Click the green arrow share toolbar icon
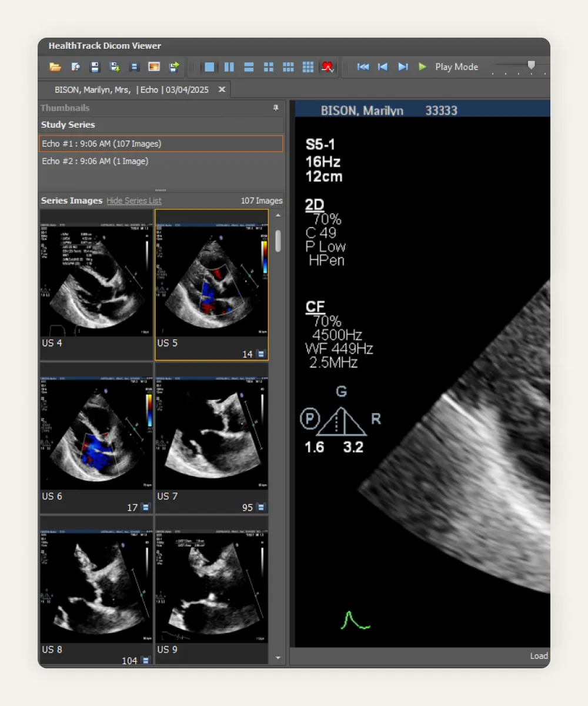The image size is (588, 706). point(174,67)
